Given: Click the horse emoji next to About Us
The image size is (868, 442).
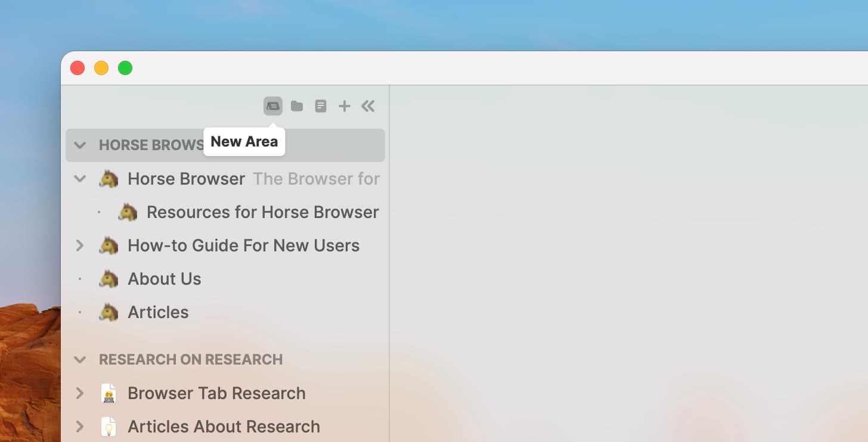Looking at the screenshot, I should click(x=109, y=278).
